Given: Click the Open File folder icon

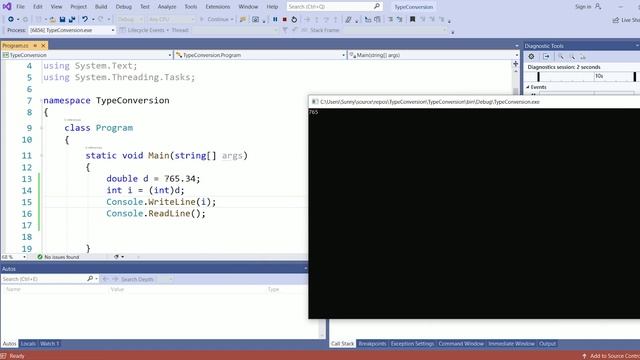Looking at the screenshot, I should [x=52, y=19].
